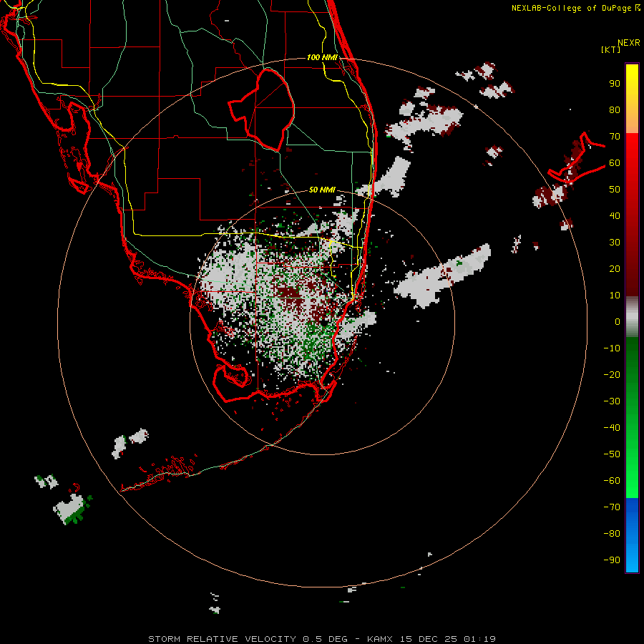
Task: Click the -50 value on the velocity scale
Action: pos(612,454)
